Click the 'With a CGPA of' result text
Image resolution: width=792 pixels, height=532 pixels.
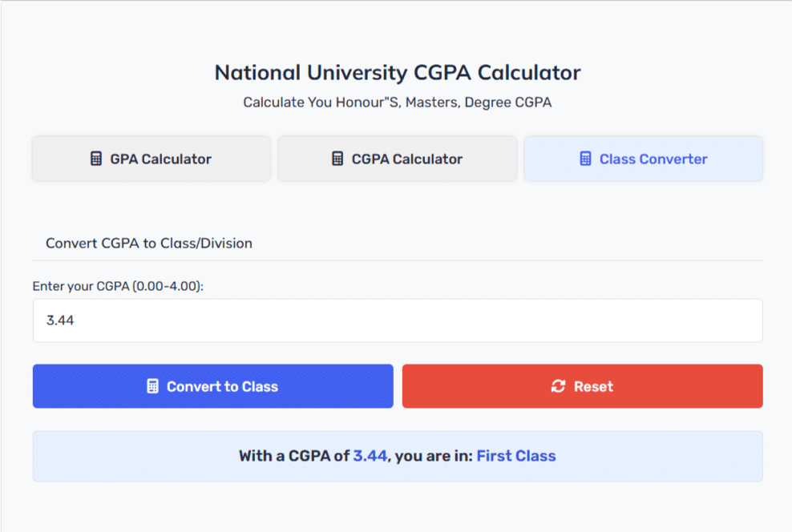click(294, 456)
